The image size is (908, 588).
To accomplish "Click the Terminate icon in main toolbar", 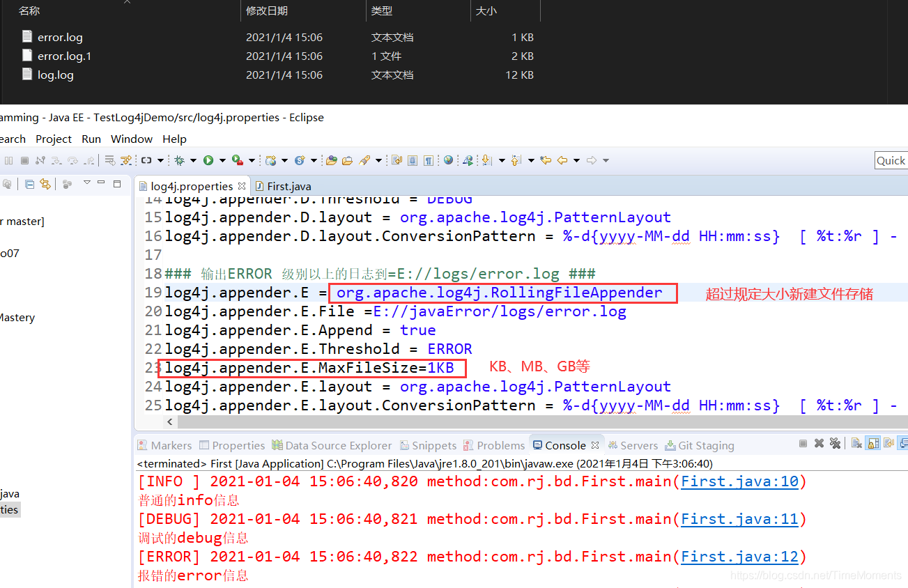I will click(x=24, y=160).
